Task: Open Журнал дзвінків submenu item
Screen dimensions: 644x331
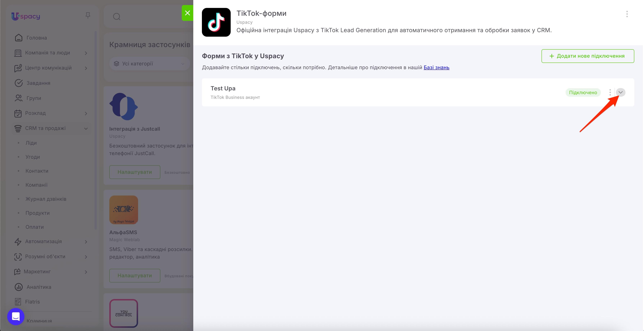Action: coord(46,199)
